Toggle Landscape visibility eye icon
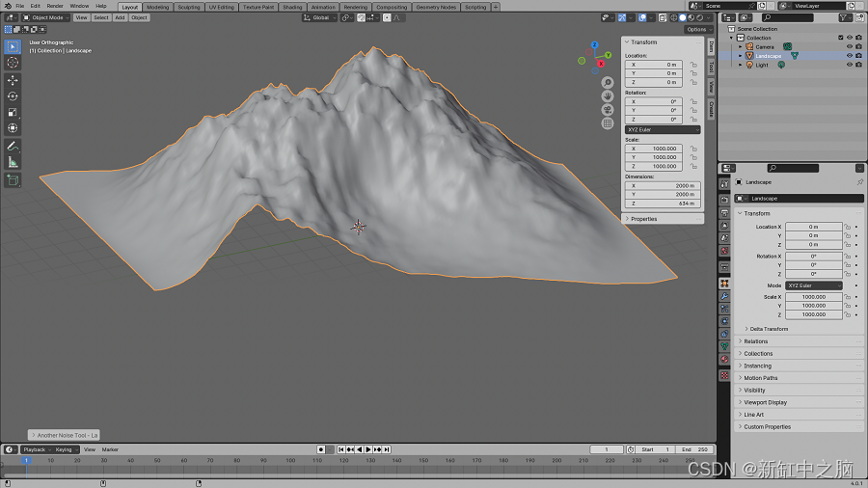Screen dimensions: 868x488 pos(850,56)
